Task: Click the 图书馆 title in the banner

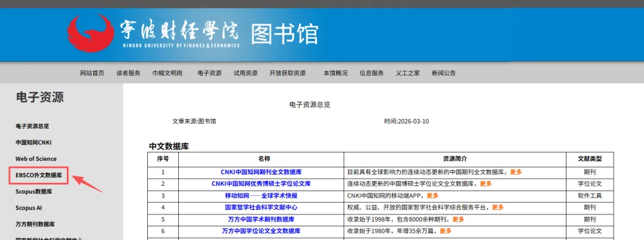Action: coord(284,33)
